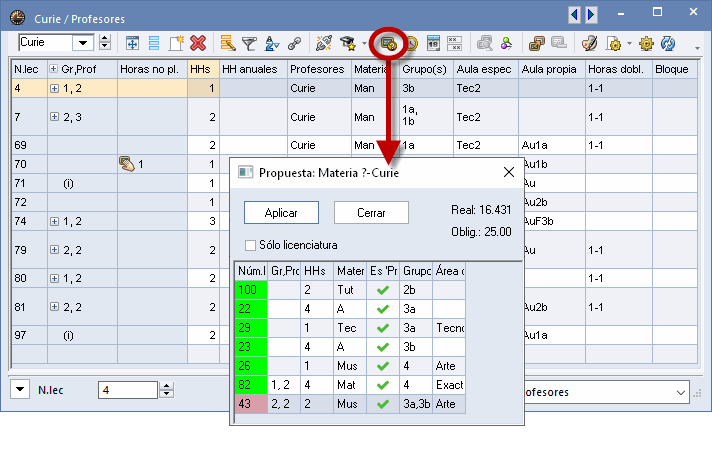Click the graduation cap icon in toolbar
The width and height of the screenshot is (712, 452).
(x=349, y=43)
